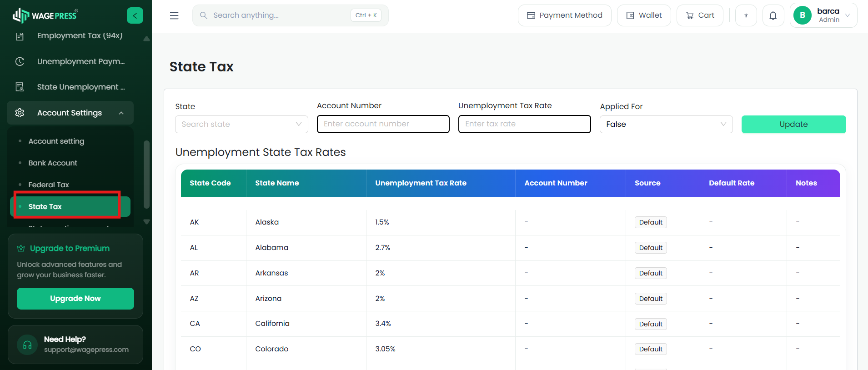Open the Wallet button
The width and height of the screenshot is (868, 370).
(x=644, y=15)
